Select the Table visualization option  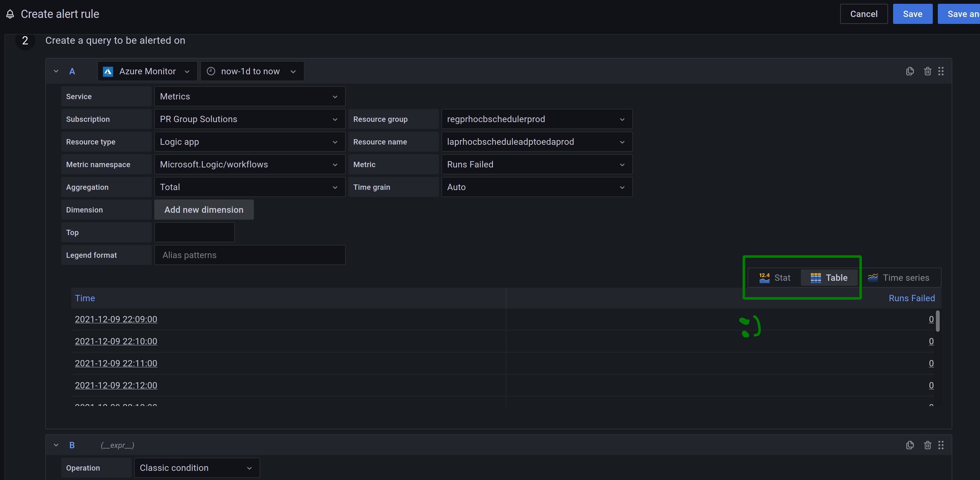tap(829, 278)
